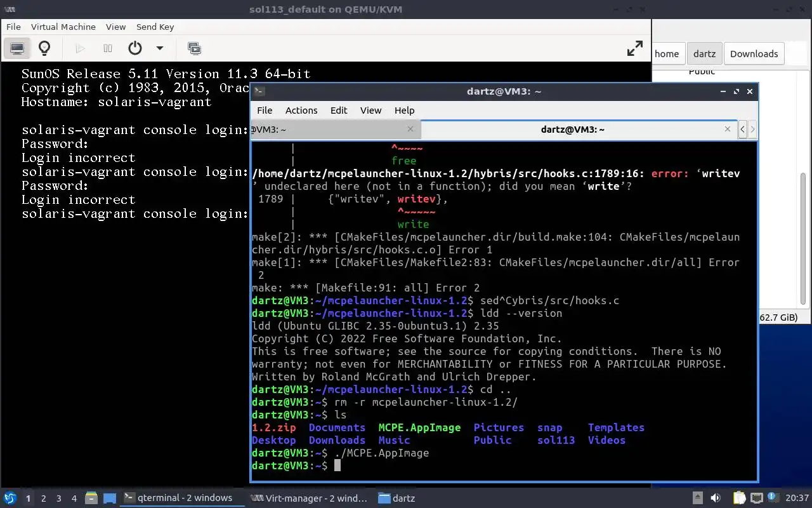Show the graphical console in virt-manager
This screenshot has height=508, width=812.
[17, 48]
